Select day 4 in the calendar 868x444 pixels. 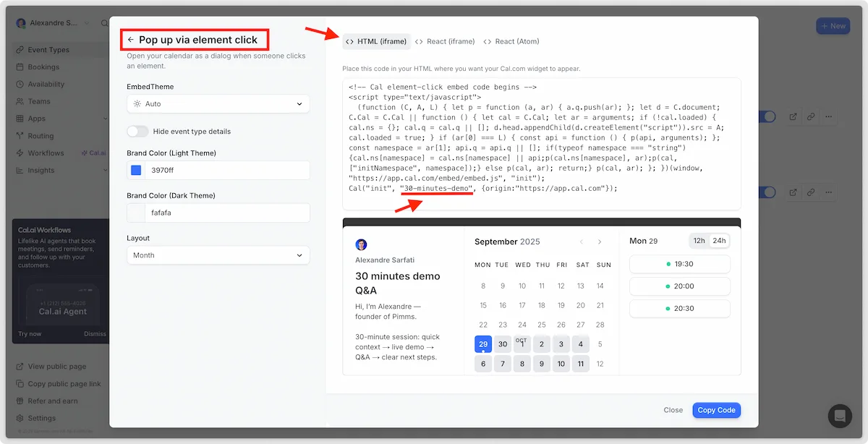click(x=581, y=344)
